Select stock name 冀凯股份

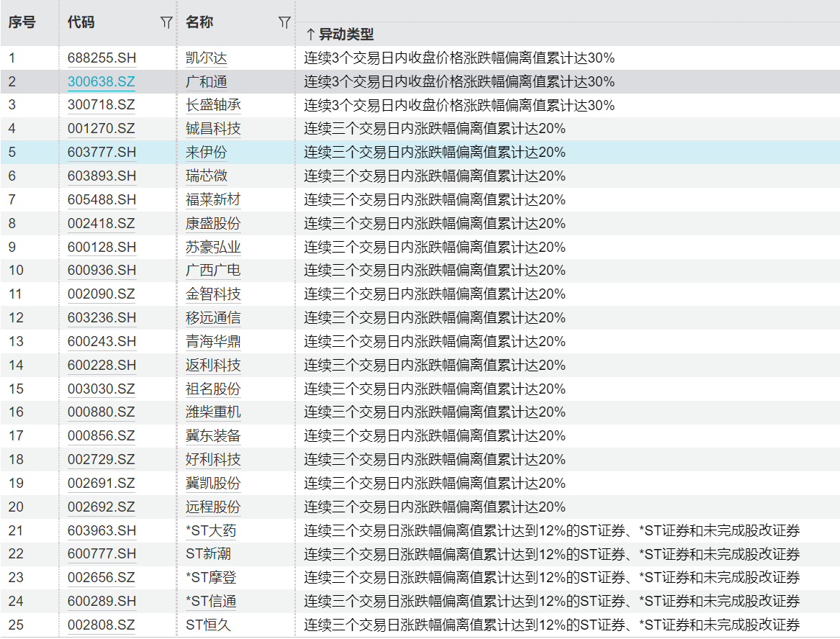213,483
